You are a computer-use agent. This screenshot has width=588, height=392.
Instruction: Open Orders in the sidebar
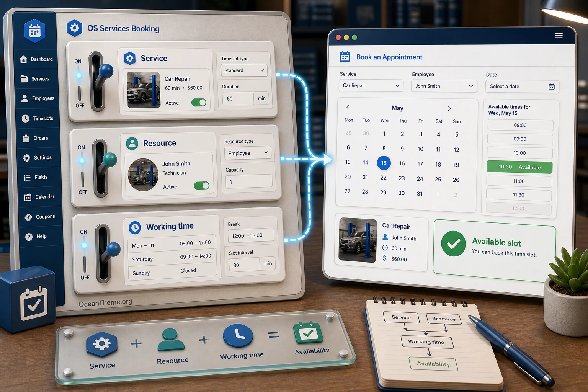coord(35,138)
